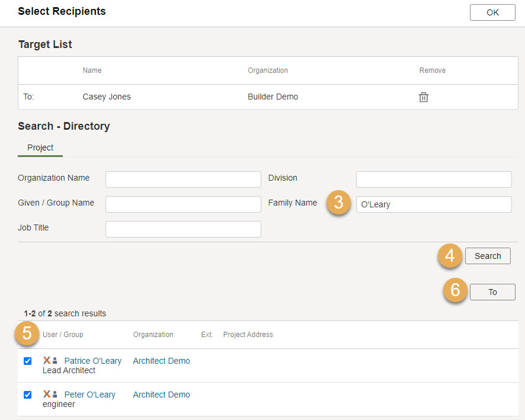Viewport: 525px width, 420px height.
Task: Click the person icon beside Peter O'Leary
Action: tap(55, 394)
